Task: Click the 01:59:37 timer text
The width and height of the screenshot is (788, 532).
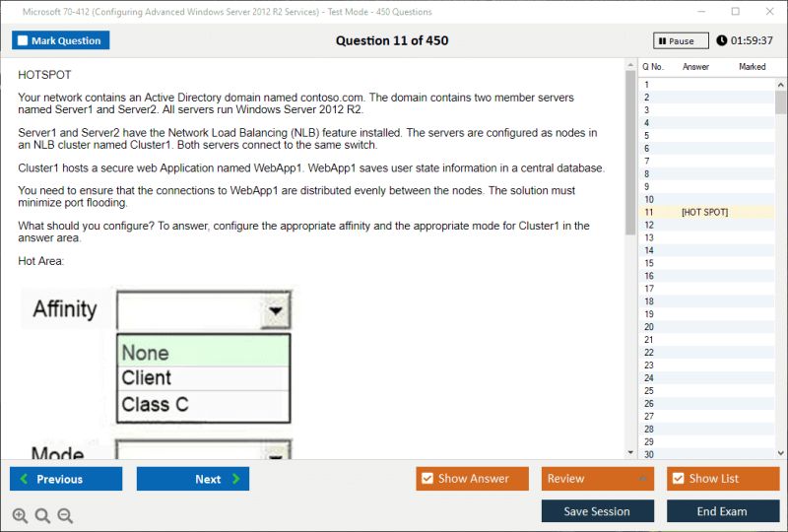Action: [752, 40]
